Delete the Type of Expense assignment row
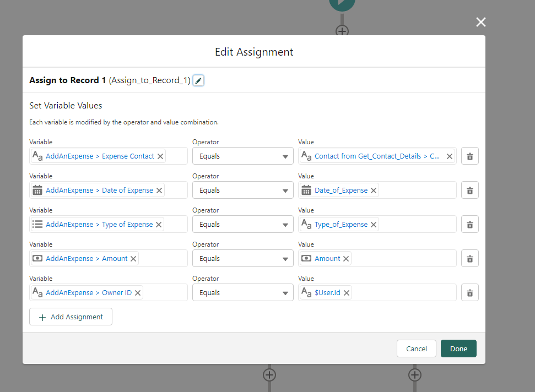 pyautogui.click(x=469, y=225)
